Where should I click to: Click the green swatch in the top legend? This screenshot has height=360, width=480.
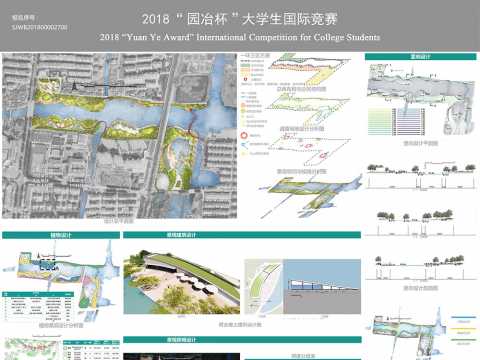click(245, 66)
